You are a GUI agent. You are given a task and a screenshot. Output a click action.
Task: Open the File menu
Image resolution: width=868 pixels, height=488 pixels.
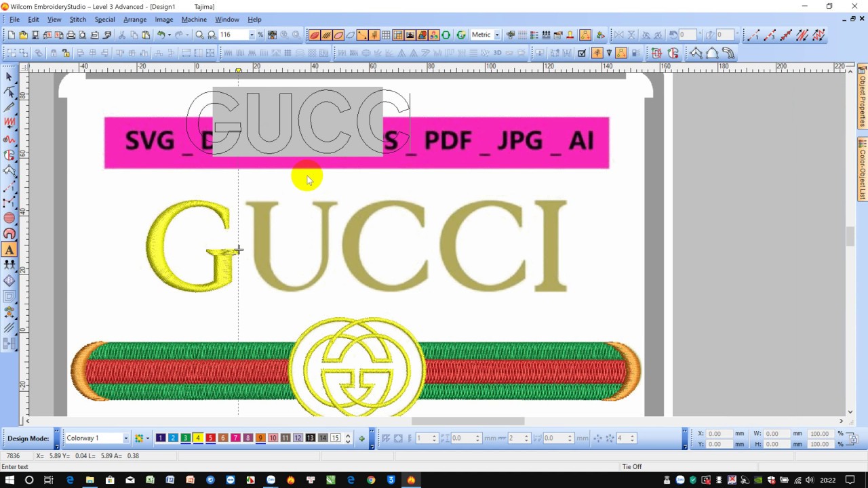pyautogui.click(x=14, y=19)
